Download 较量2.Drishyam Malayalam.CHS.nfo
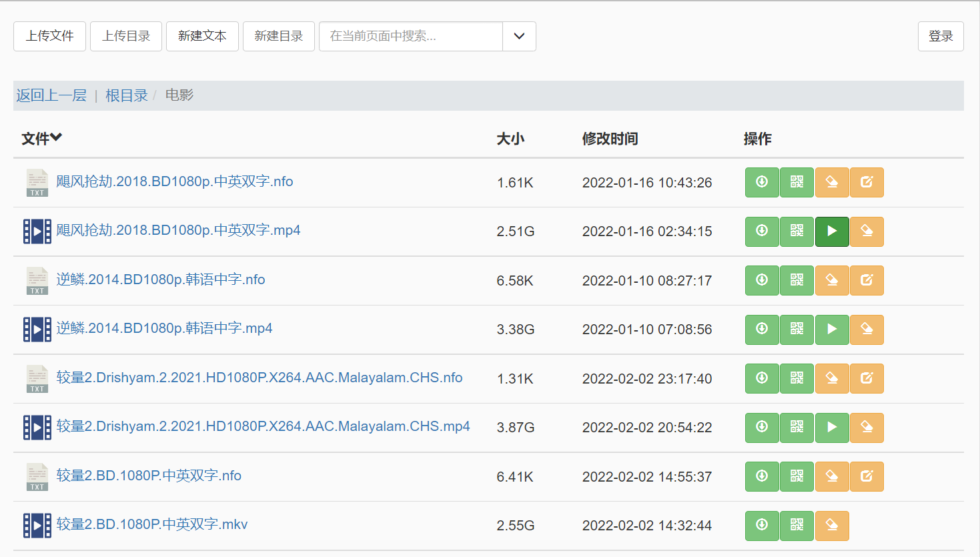The height and width of the screenshot is (557, 980). [x=762, y=378]
